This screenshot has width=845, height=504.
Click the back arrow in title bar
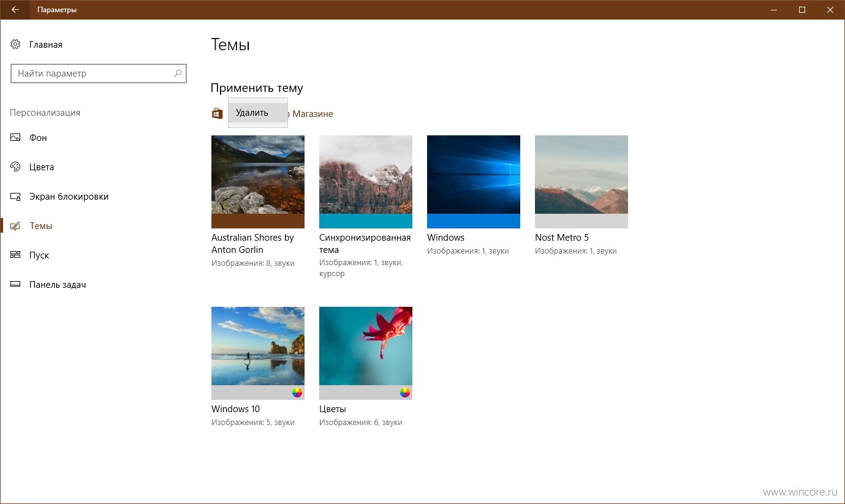click(15, 10)
